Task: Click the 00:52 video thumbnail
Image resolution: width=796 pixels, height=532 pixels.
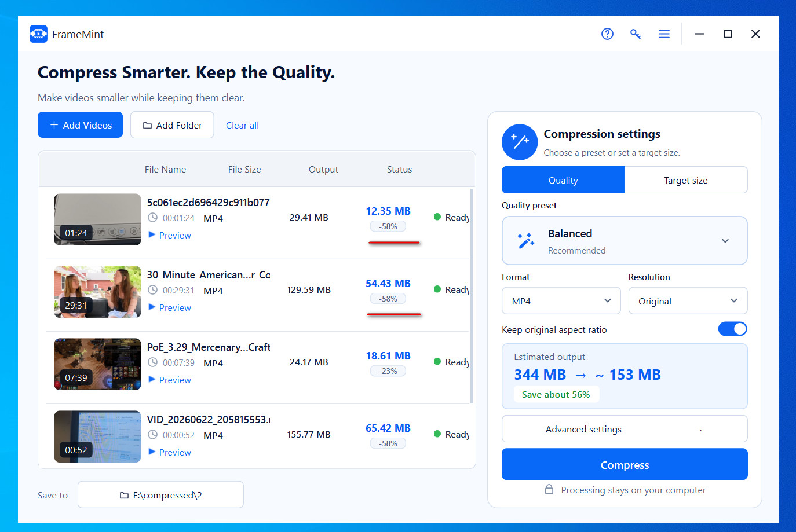Action: pos(97,436)
